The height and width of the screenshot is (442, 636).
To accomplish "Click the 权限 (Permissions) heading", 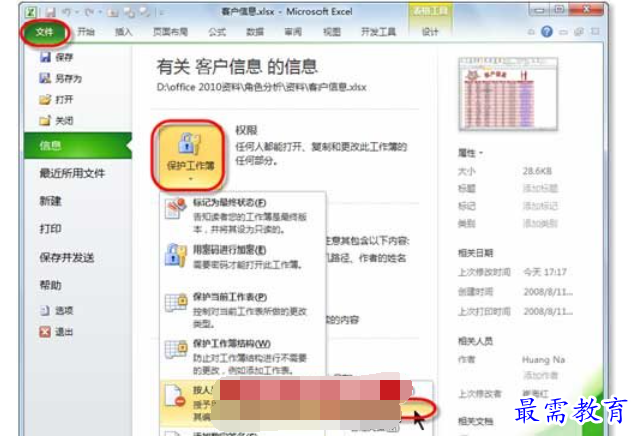I will click(246, 130).
